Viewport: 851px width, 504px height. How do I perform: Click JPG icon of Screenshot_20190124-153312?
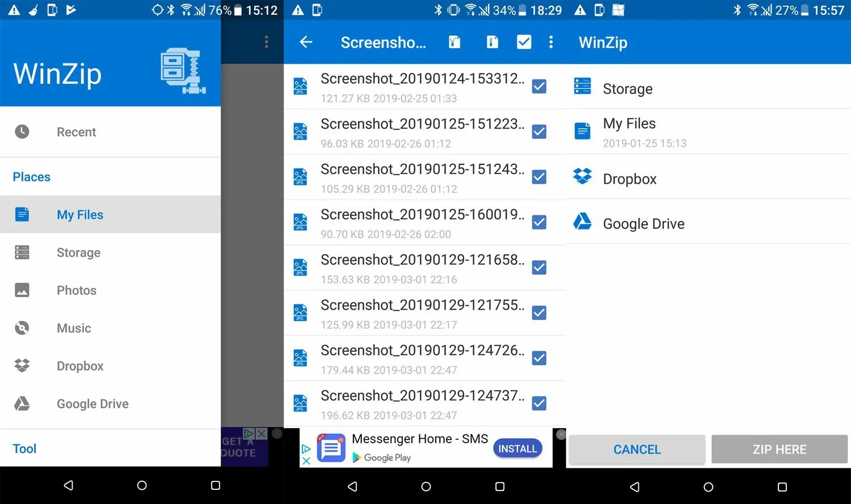300,86
